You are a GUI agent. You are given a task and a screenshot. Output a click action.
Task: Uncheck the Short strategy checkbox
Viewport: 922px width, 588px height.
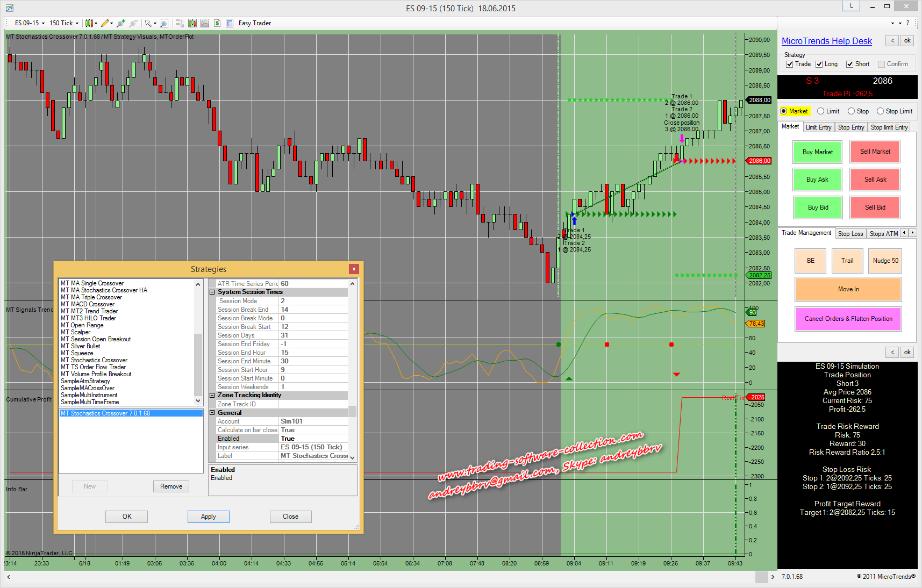coord(850,64)
